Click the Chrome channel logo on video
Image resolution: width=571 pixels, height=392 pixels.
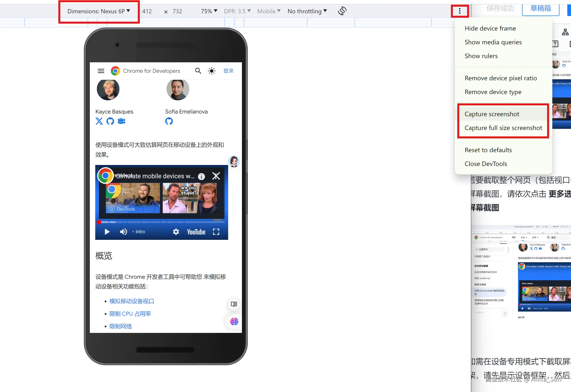[105, 176]
